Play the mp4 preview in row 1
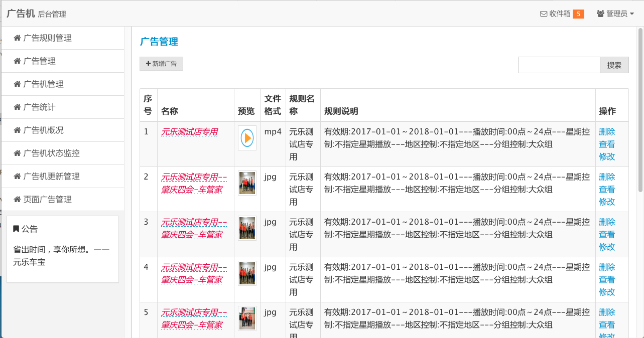Screen dimensions: 644x338 247,138
